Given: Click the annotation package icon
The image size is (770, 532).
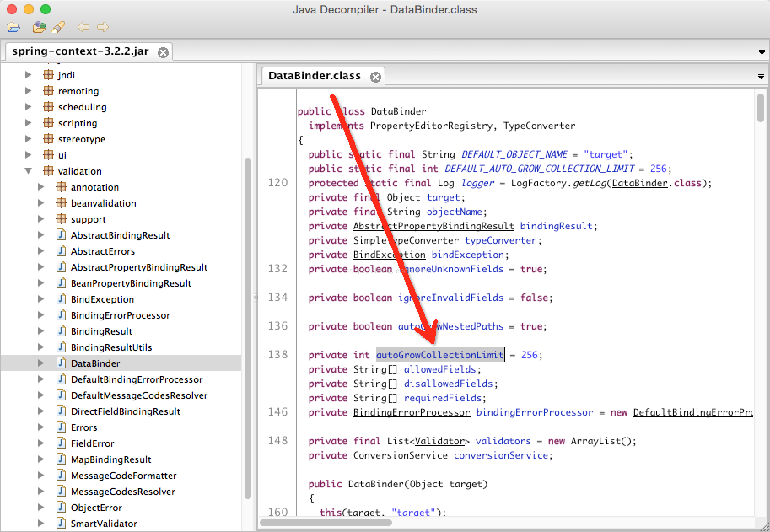Looking at the screenshot, I should (x=61, y=187).
